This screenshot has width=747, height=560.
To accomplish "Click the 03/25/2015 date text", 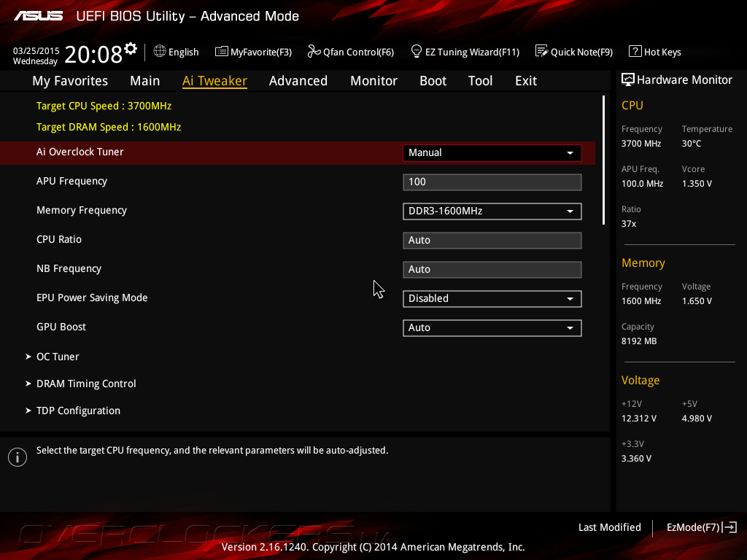I will [36, 50].
